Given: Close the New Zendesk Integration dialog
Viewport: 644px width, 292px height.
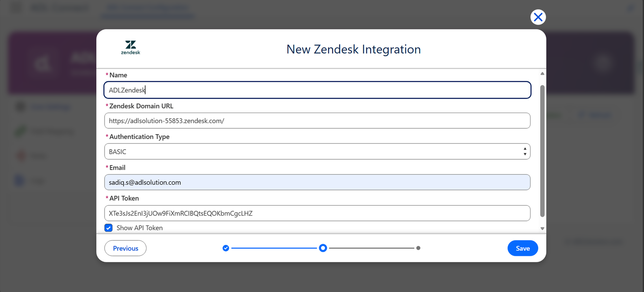Looking at the screenshot, I should [x=538, y=17].
